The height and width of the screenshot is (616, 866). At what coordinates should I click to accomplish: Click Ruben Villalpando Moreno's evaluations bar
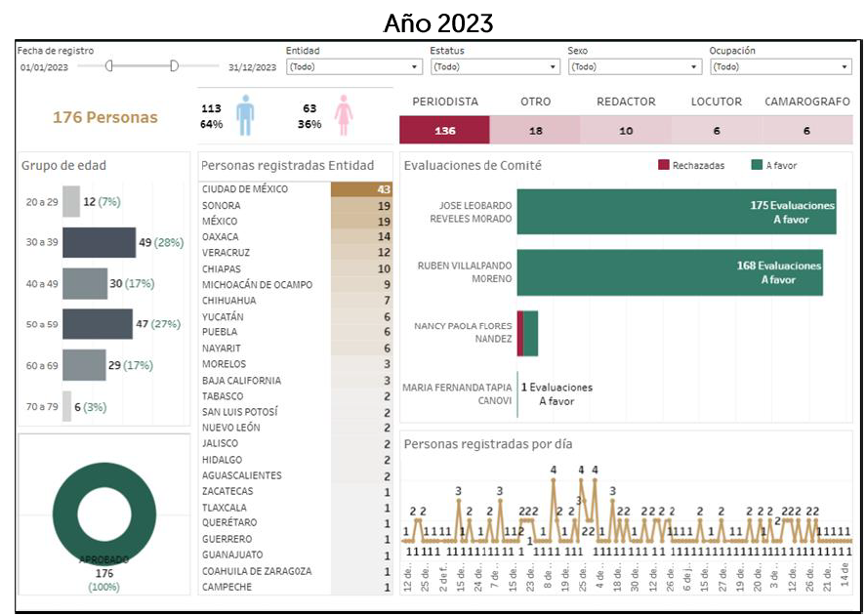pos(669,272)
